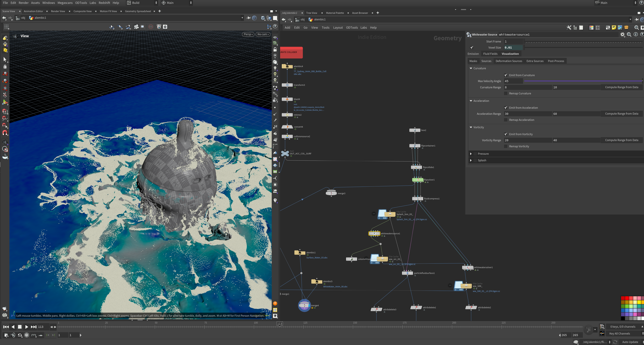Activate the Move tool in left toolbar
644x345 pixels.
[x=5, y=74]
